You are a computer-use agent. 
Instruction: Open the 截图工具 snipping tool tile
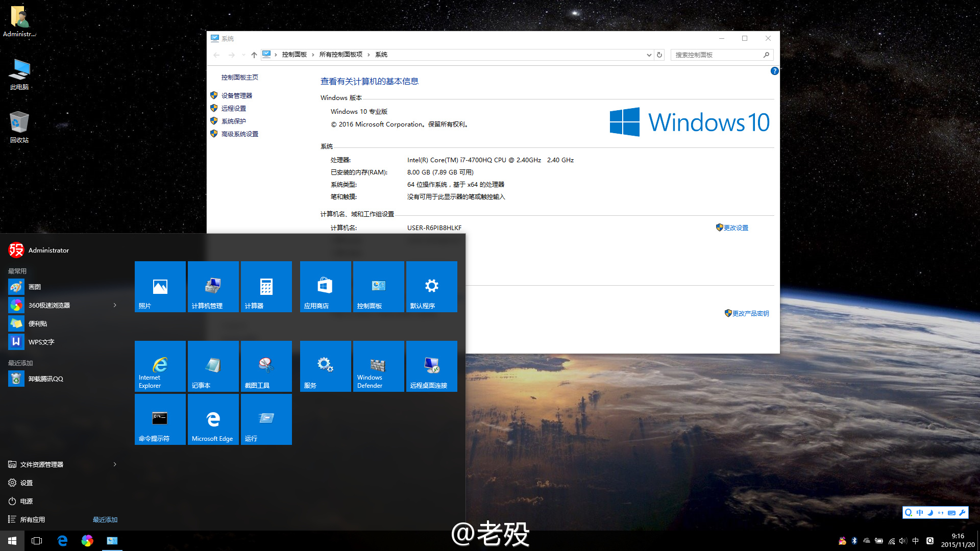[266, 366]
